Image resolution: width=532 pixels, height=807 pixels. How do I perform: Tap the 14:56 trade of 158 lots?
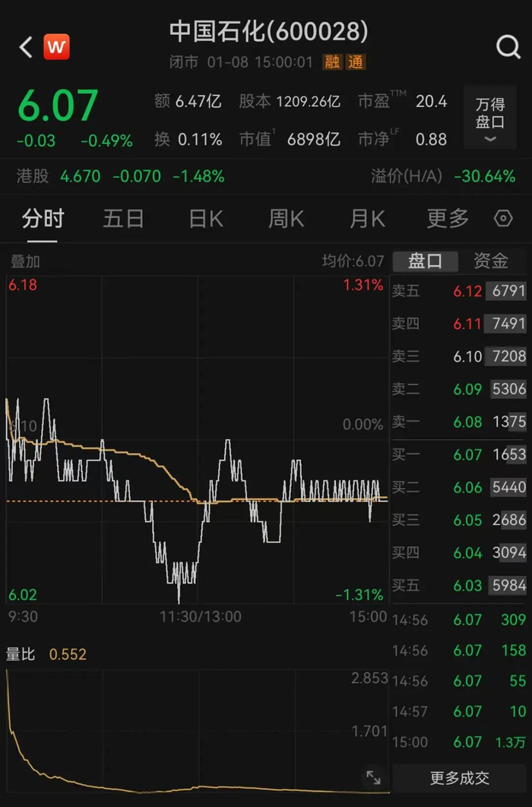coord(459,650)
